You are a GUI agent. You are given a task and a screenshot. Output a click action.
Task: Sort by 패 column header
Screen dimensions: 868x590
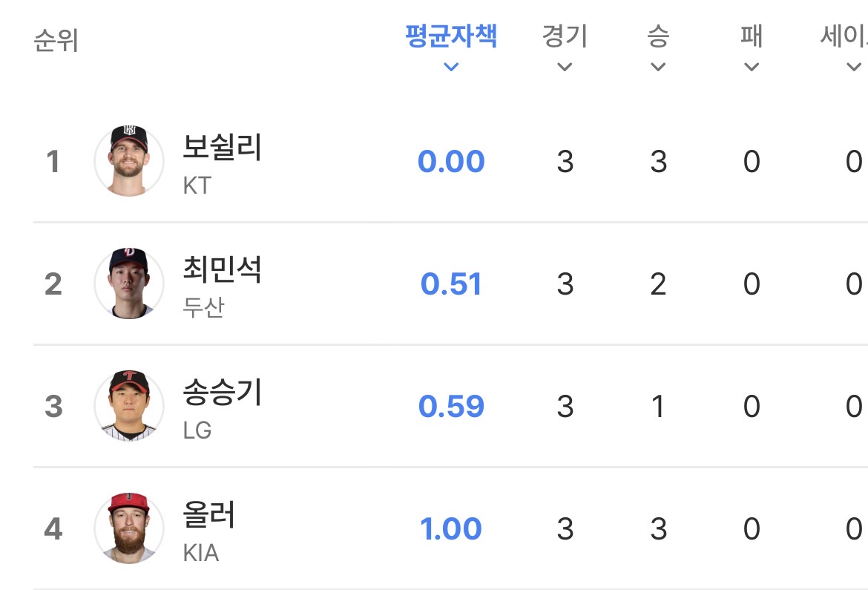pos(752,36)
